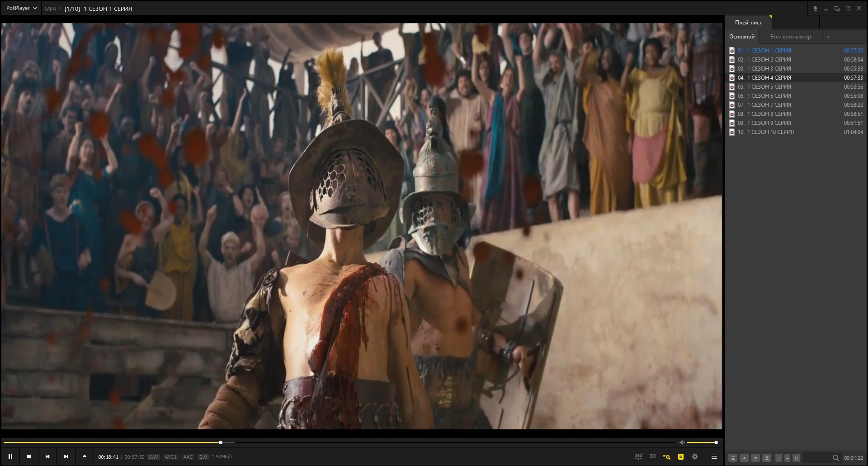Open the yellow list-search icon

coord(666,456)
